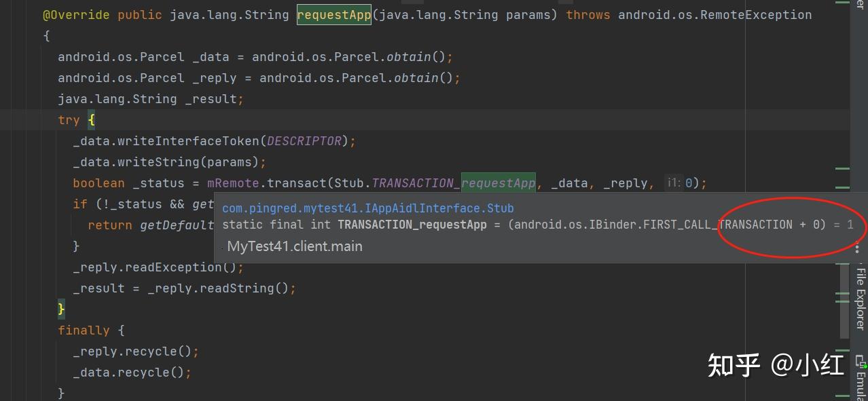
Task: Click the boolean keyword before _status
Action: point(98,183)
